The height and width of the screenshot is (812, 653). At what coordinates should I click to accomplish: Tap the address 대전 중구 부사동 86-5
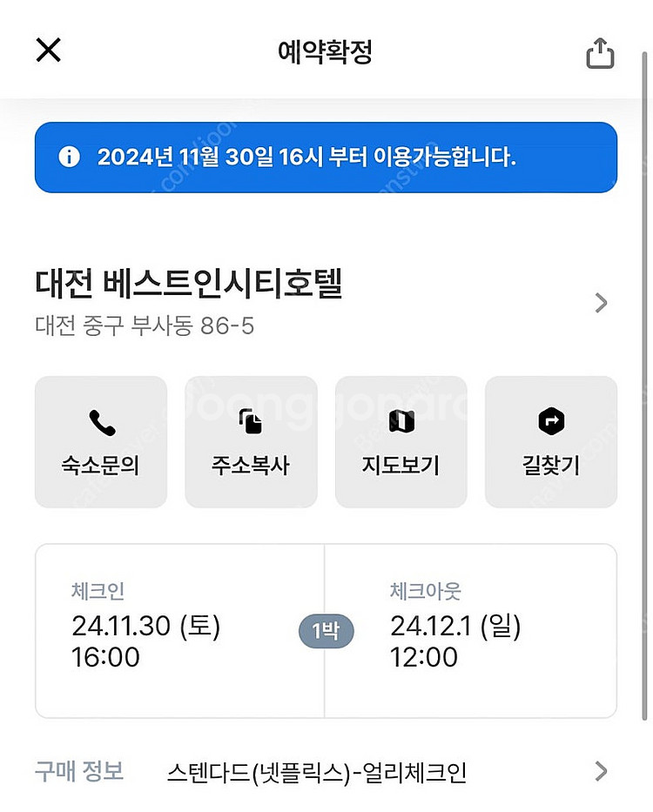(145, 327)
